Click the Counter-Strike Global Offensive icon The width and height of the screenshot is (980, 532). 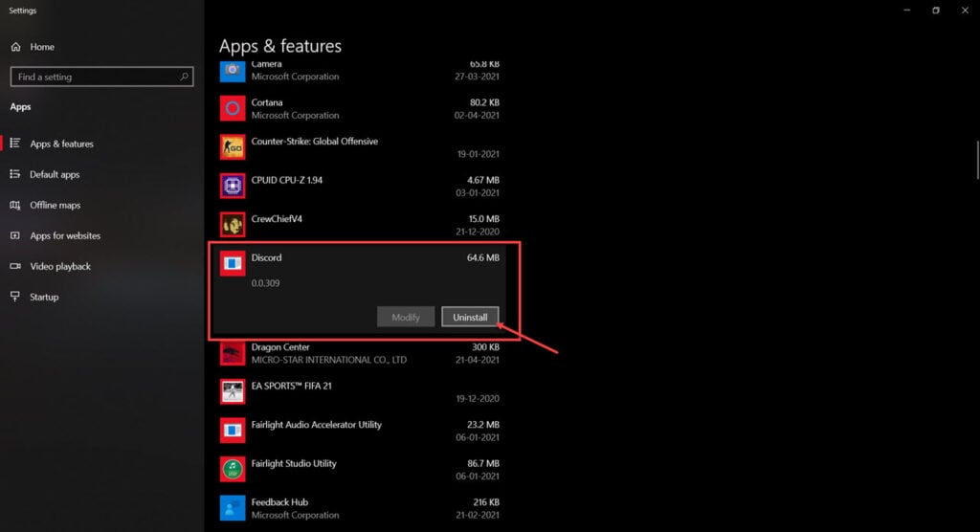tap(233, 147)
